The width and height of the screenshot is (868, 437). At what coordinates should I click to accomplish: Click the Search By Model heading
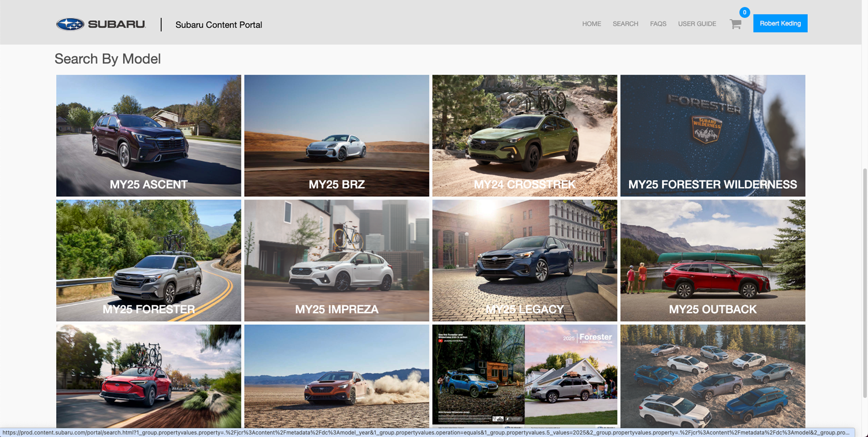point(108,59)
